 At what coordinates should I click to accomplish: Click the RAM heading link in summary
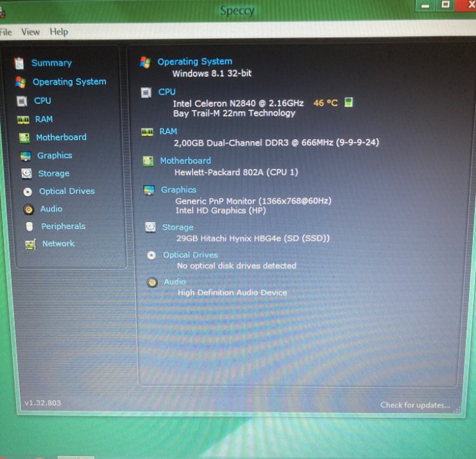[168, 131]
